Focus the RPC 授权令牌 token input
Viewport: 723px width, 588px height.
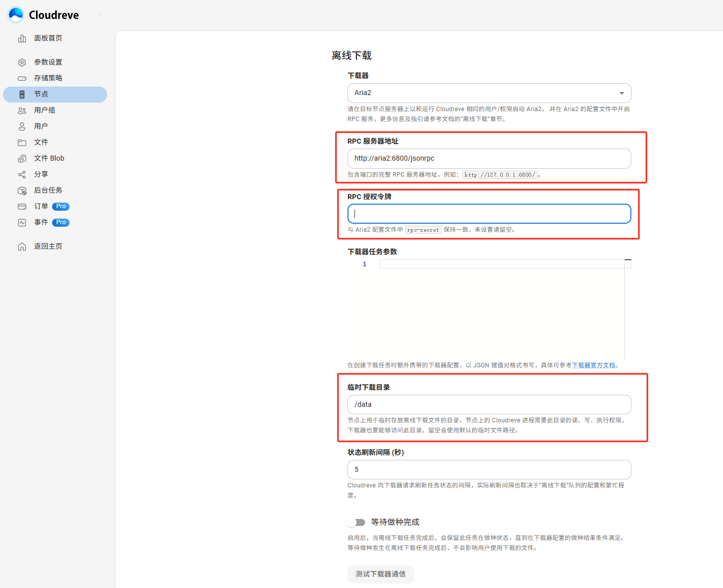[x=489, y=214]
